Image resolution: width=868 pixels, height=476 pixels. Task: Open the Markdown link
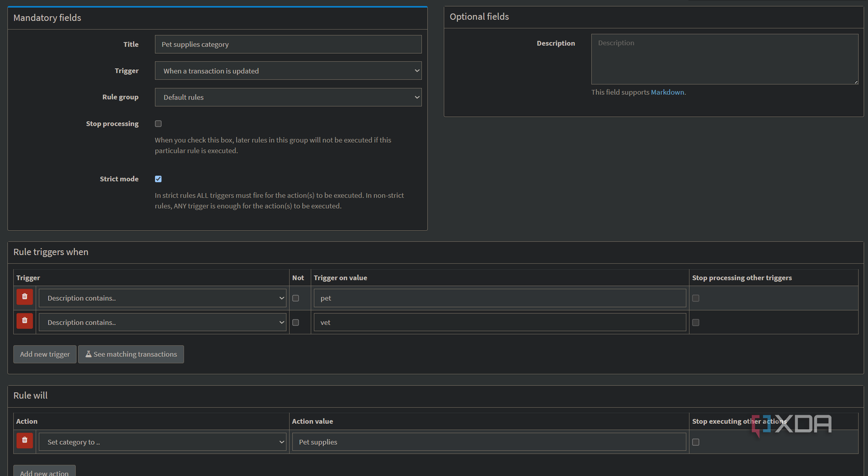(x=667, y=92)
